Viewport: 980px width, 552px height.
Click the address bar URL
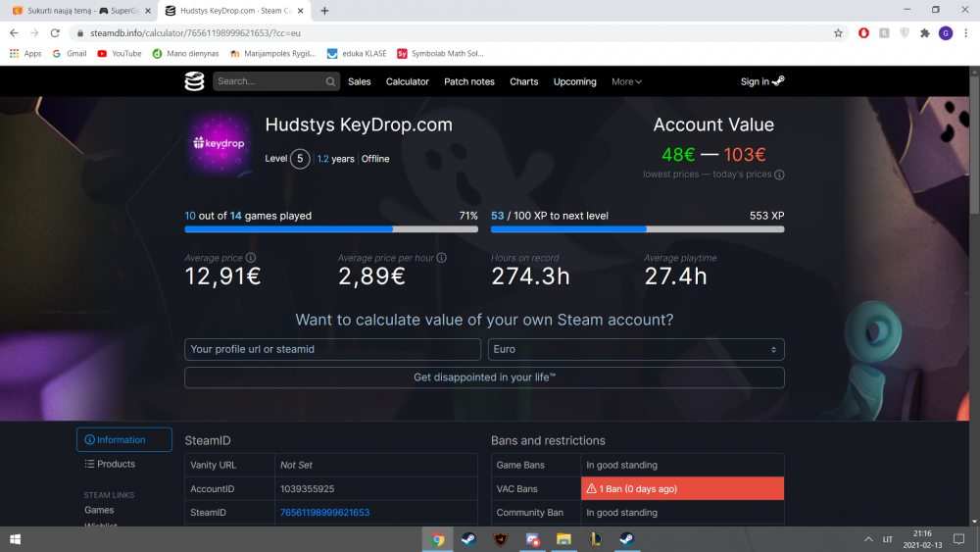point(195,33)
